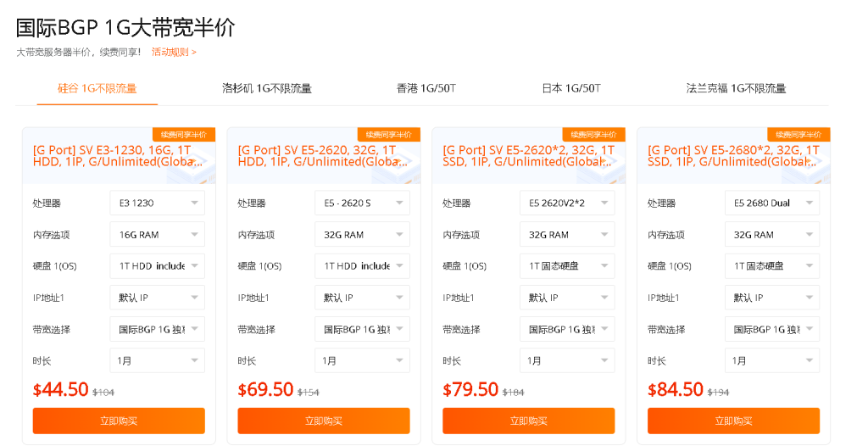Purchase the $84.50 E5-2680*2 server
This screenshot has height=446, width=868.
tap(733, 421)
